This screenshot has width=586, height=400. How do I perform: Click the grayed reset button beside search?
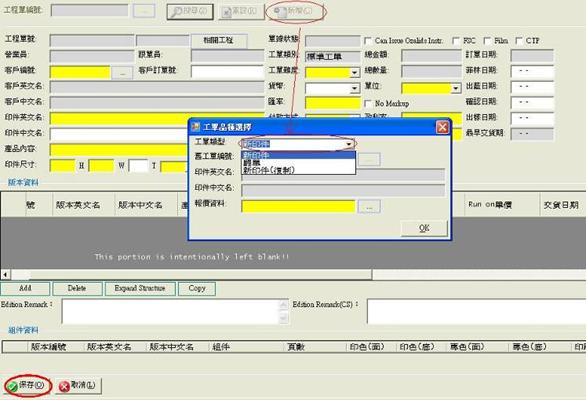240,12
